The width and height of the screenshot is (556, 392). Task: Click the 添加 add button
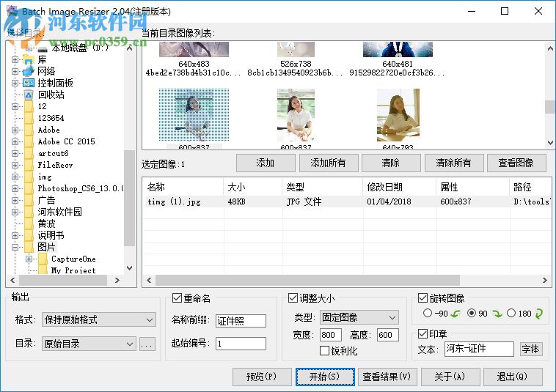click(266, 163)
